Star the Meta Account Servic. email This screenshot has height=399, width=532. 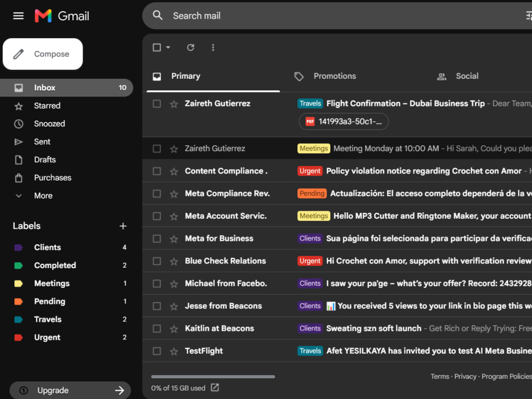[x=174, y=217]
